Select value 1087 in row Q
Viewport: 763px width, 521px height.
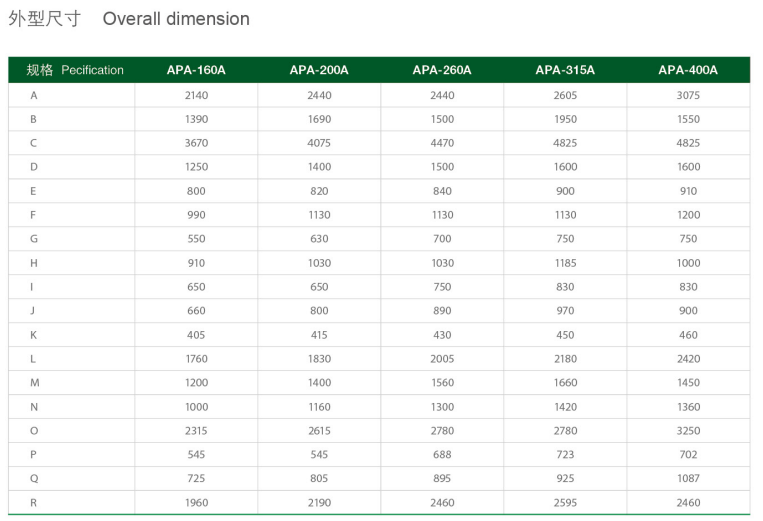(688, 479)
